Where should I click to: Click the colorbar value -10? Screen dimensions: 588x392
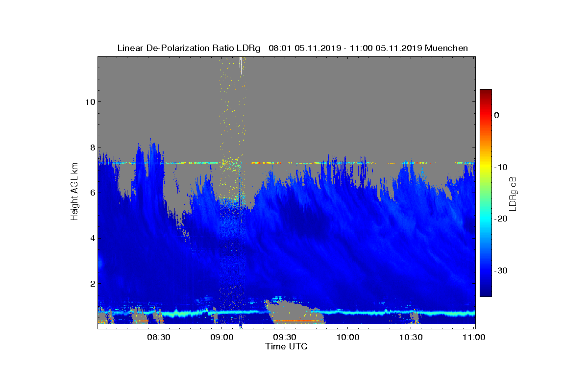500,167
